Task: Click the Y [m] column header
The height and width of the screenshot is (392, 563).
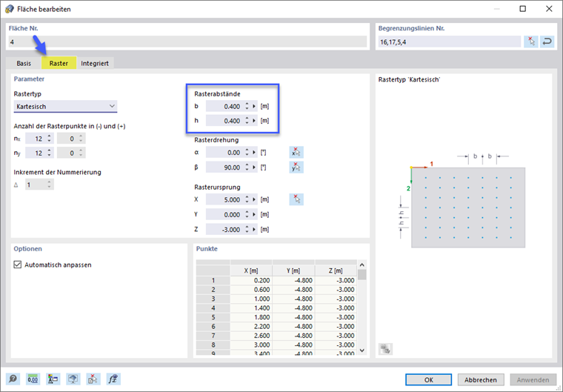Action: click(x=293, y=270)
